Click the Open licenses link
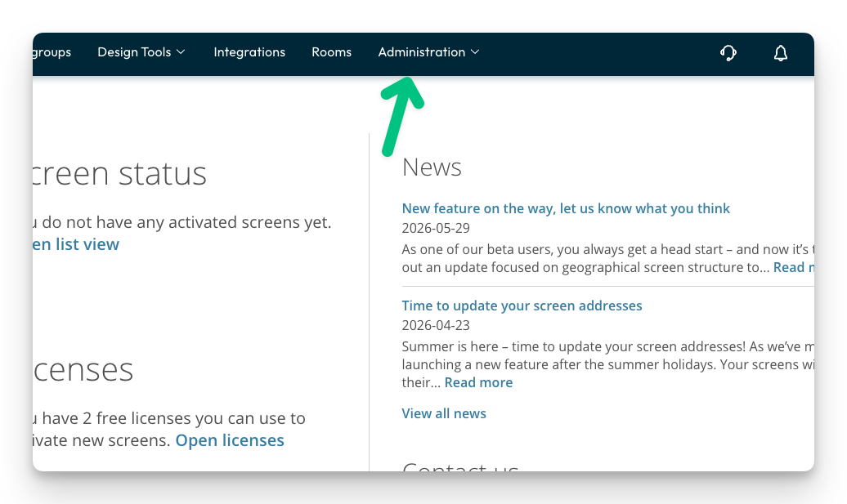Viewport: 847px width, 504px height. [230, 440]
